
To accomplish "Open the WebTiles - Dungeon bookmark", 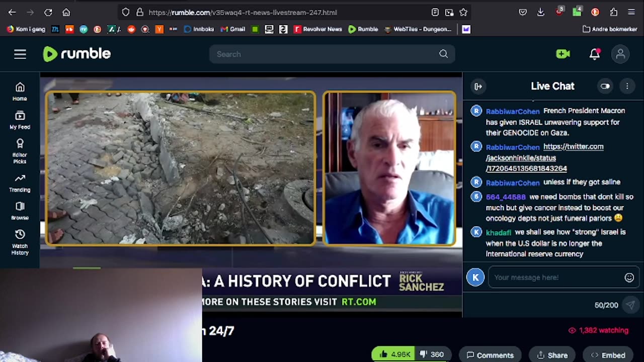I will point(418,29).
